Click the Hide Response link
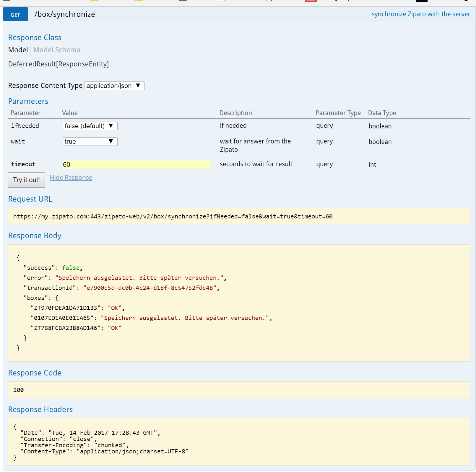This screenshot has height=472, width=476. tap(71, 177)
